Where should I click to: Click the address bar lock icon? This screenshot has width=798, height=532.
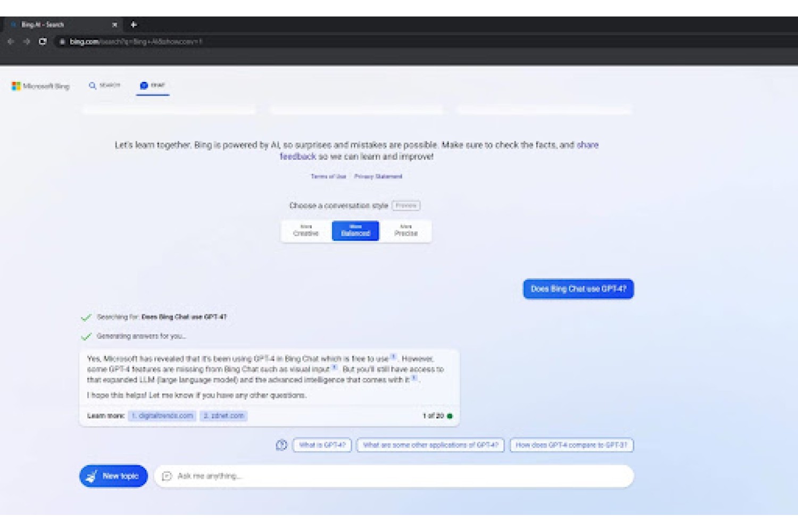tap(62, 41)
